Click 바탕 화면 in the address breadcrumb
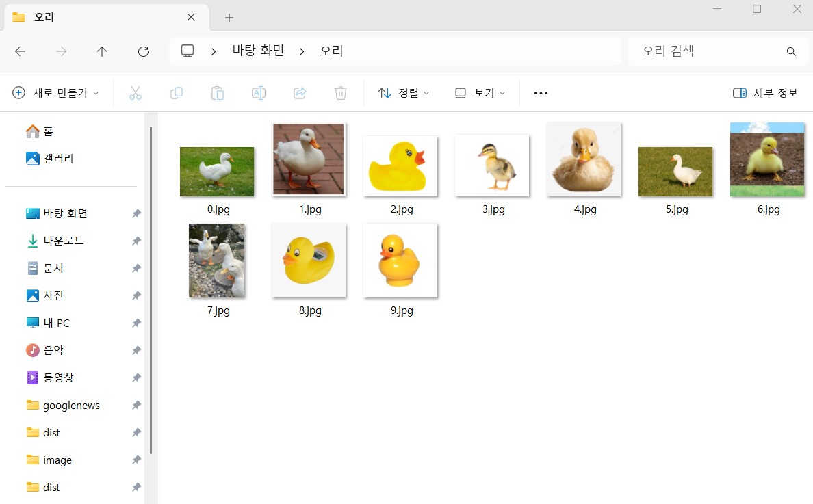The height and width of the screenshot is (504, 813). click(258, 51)
